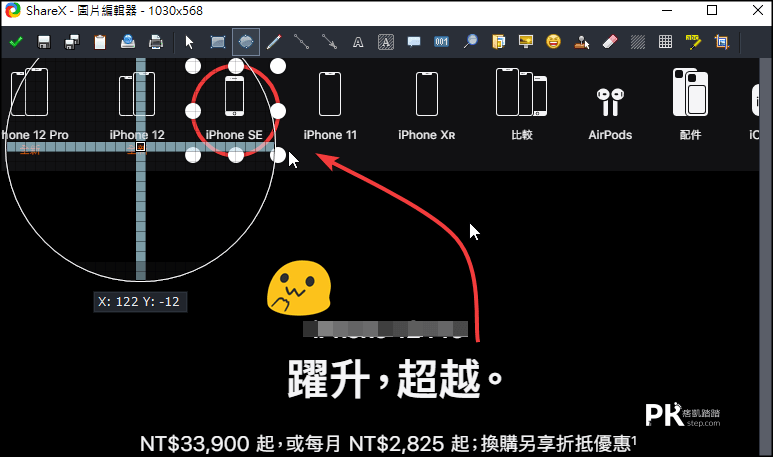
Task: Copy the image to clipboard
Action: [100, 42]
